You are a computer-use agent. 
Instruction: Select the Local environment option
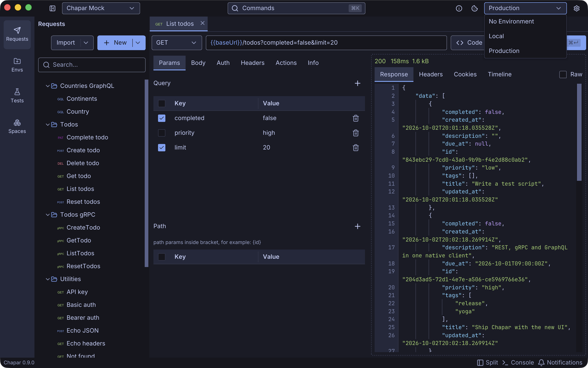pos(525,36)
